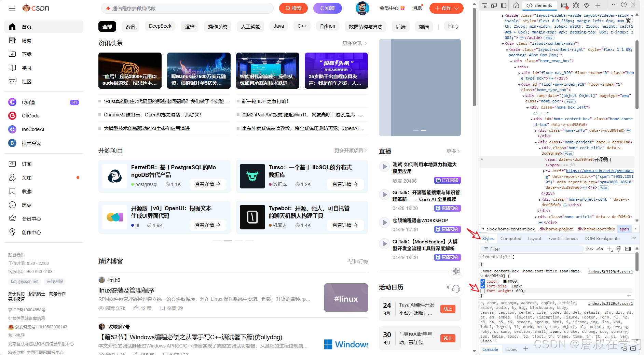Switch to the DOM Breakpoints tab
Image resolution: width=644 pixels, height=355 pixels.
(x=602, y=239)
